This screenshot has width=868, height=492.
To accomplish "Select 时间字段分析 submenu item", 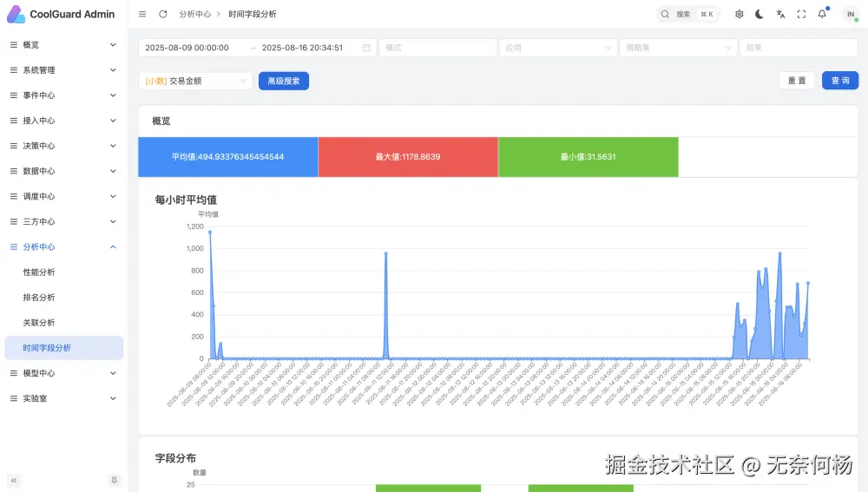I will tap(63, 348).
